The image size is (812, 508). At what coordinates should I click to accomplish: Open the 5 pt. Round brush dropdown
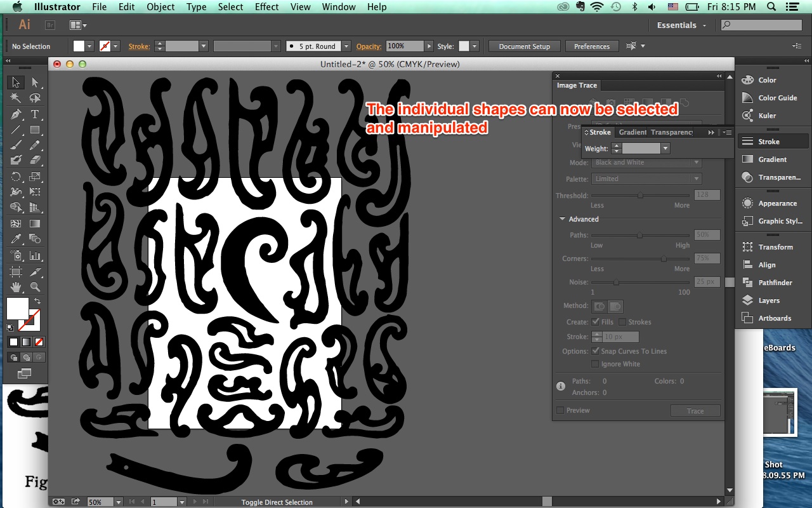point(346,46)
